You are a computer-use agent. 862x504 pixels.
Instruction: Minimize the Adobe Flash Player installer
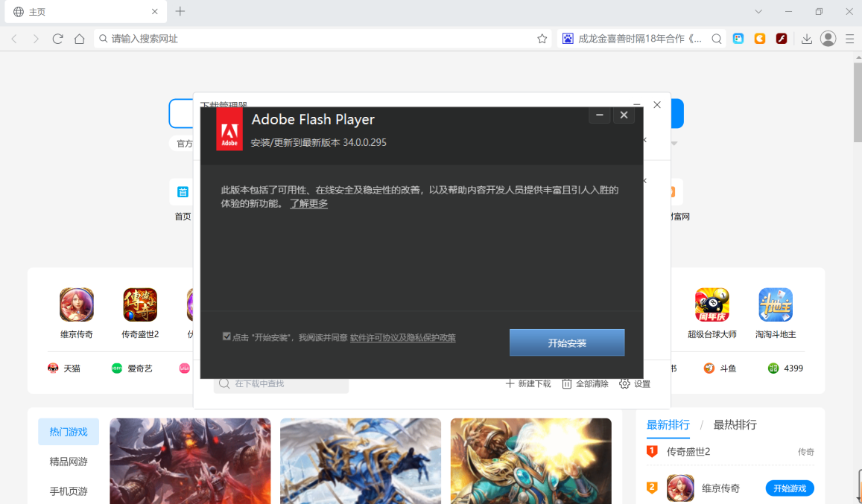[599, 115]
